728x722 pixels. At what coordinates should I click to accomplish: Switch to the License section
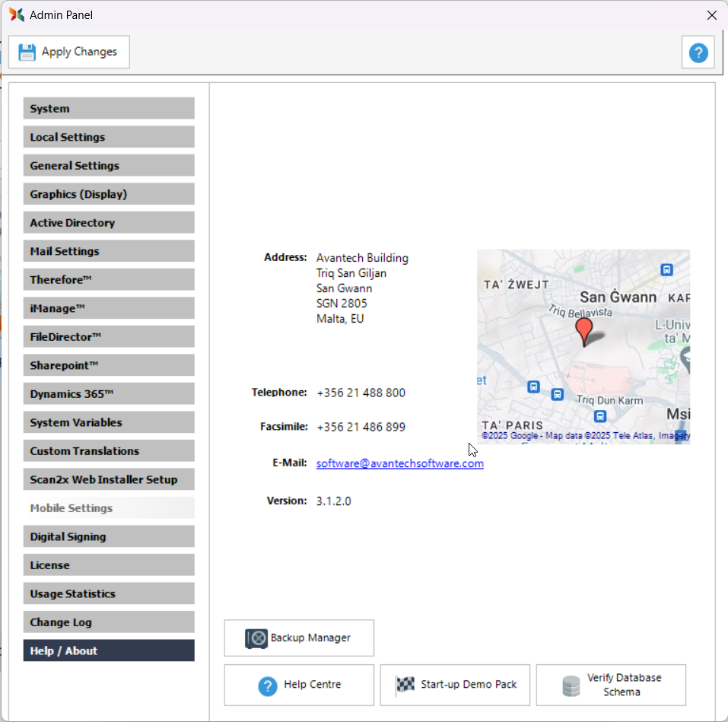[x=109, y=565]
